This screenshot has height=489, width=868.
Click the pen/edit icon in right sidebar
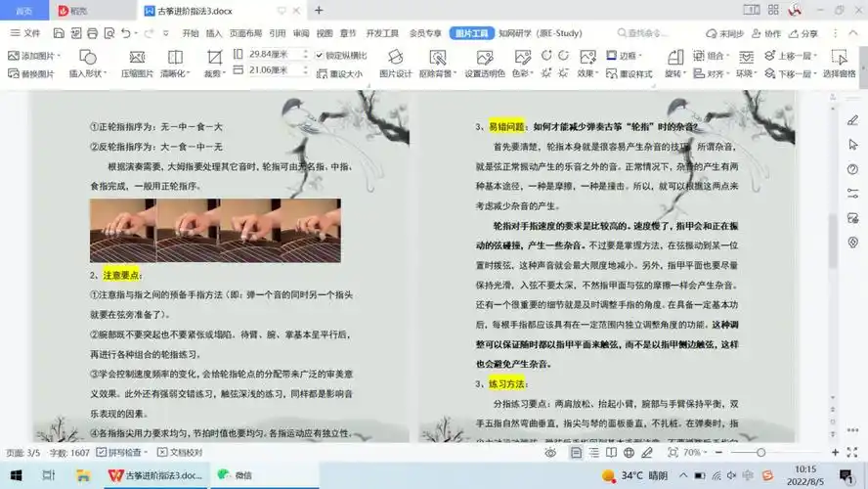(852, 120)
